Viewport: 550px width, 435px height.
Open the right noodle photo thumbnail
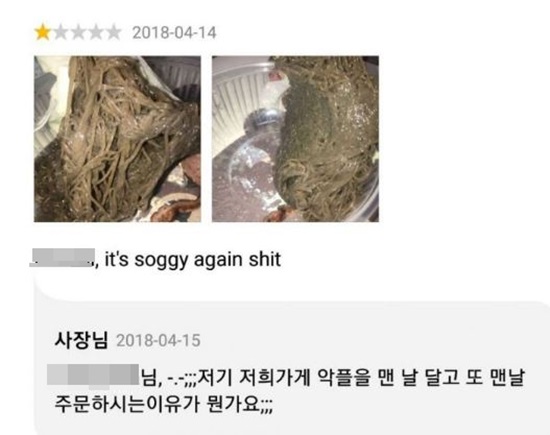pyautogui.click(x=295, y=139)
